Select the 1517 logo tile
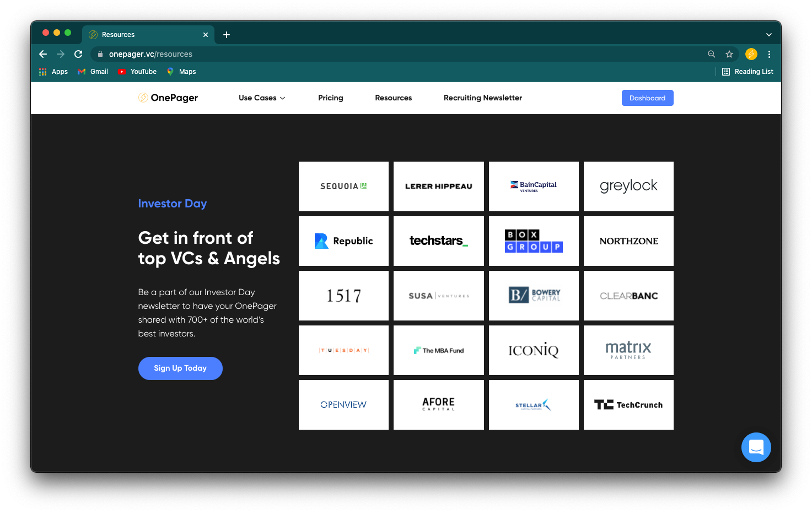This screenshot has height=513, width=812. 343,296
